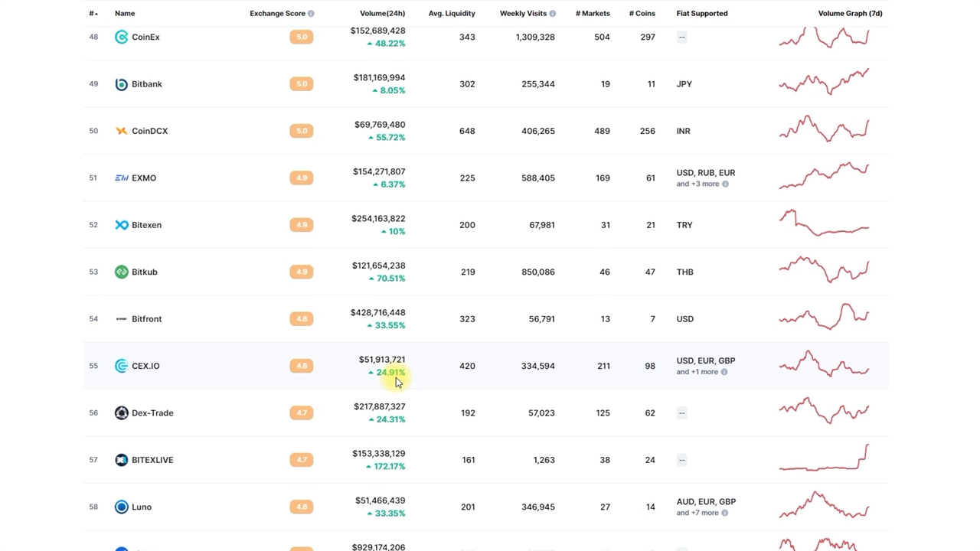This screenshot has height=551, width=980.
Task: Click Bitfront's 4.8 exchange score badge
Action: [x=302, y=319]
